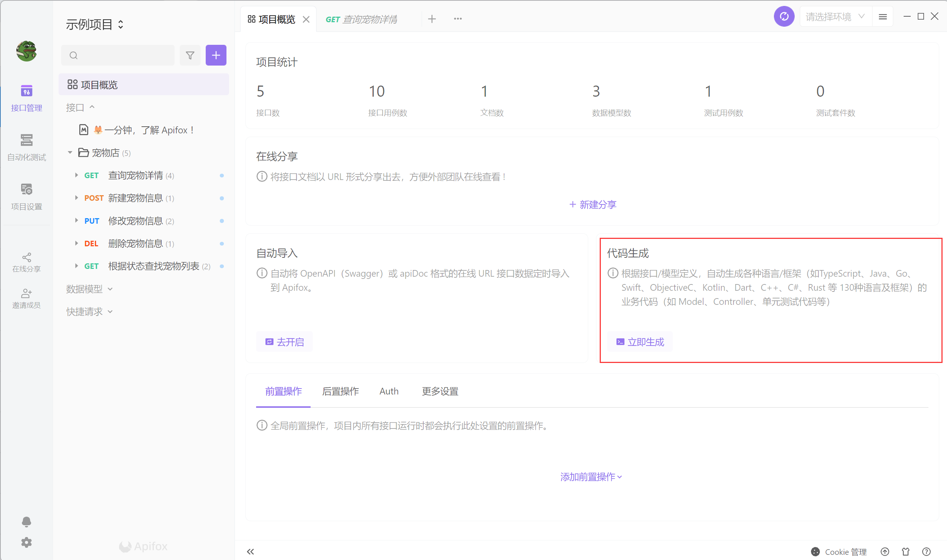Viewport: 947px width, 560px height.
Task: Switch to the GET 查询宠物详情 tab
Action: (361, 19)
